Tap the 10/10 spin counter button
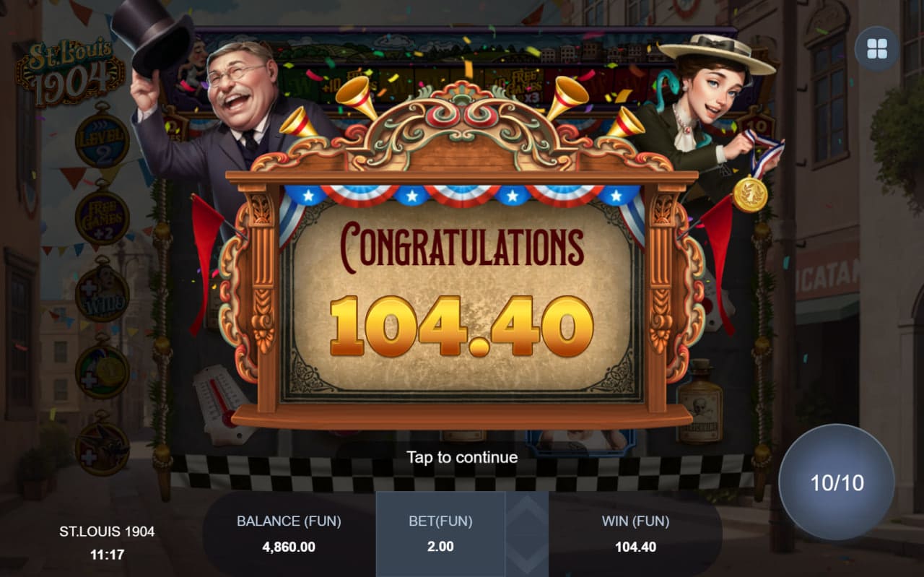 (x=837, y=482)
